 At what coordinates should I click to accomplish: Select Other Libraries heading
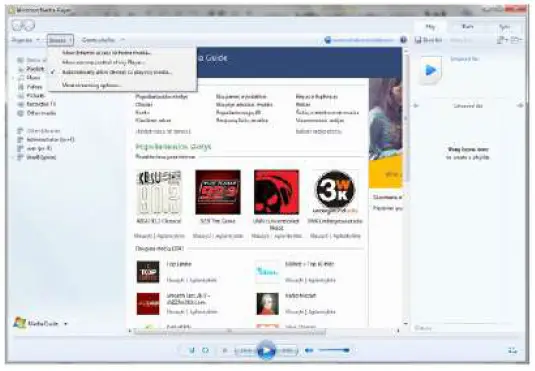coord(43,131)
